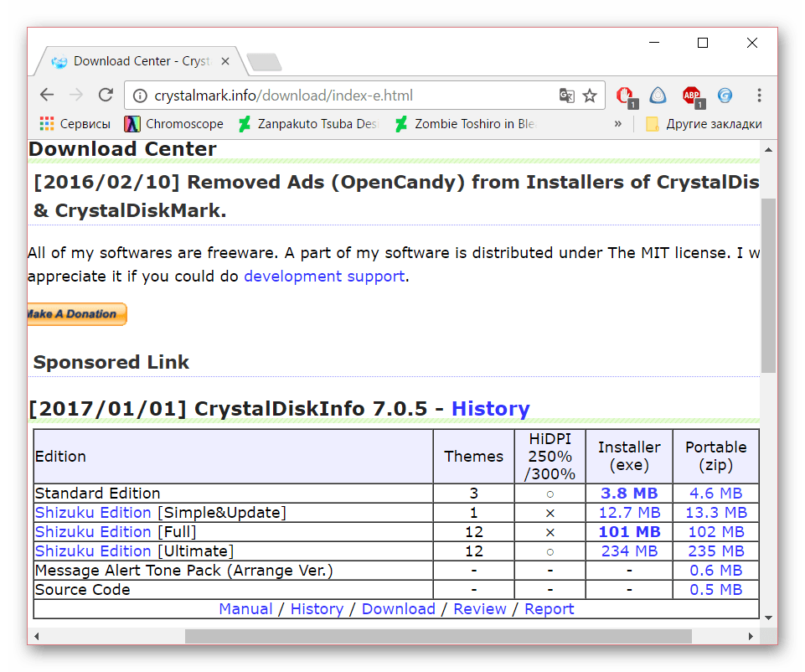Open the Zombie Toshiro bookmark
This screenshot has width=805, height=672.
[466, 124]
